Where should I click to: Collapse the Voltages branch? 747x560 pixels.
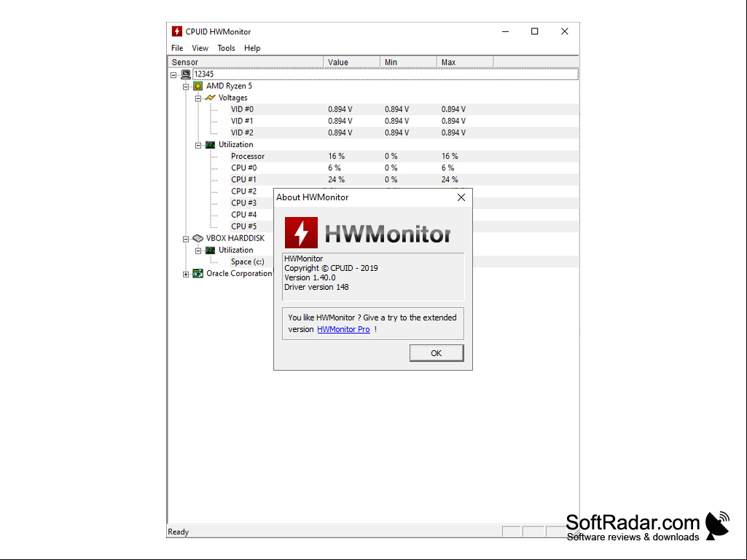point(198,98)
